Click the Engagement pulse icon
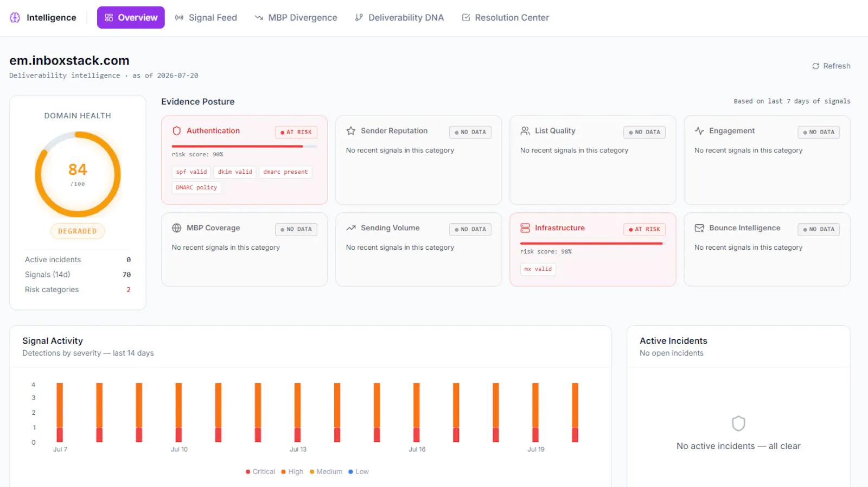This screenshot has width=868, height=487. 699,131
